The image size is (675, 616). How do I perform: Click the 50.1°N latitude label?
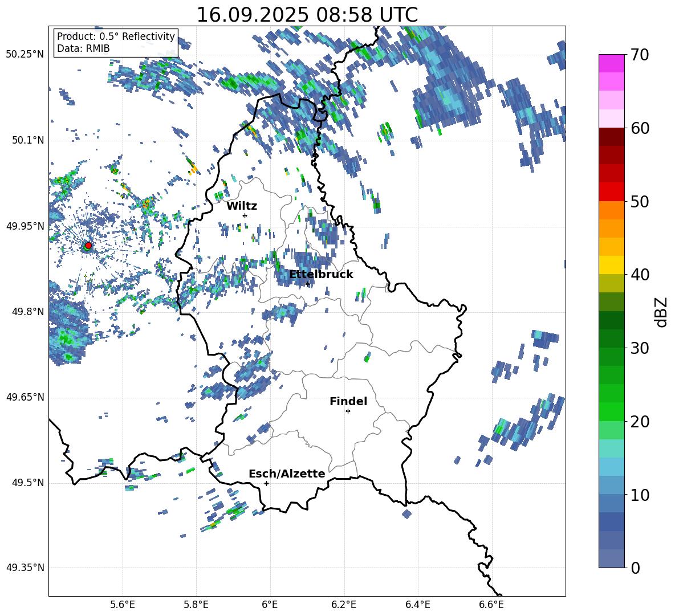27,140
